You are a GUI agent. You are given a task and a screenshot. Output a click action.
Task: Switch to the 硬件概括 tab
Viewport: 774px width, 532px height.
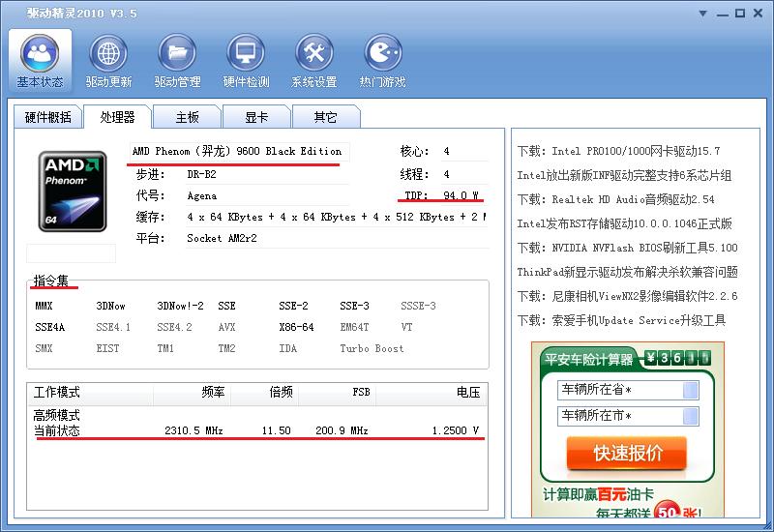tap(47, 117)
